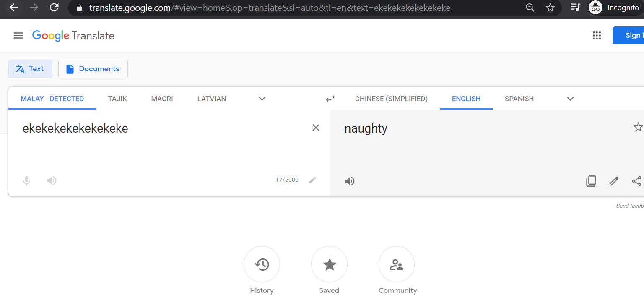Bookmark this page in the address bar
Screen dimensions: 644x295
550,8
